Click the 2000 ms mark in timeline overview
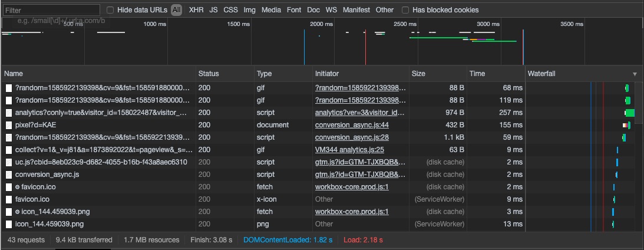This screenshot has width=644, height=250. pyautogui.click(x=321, y=24)
